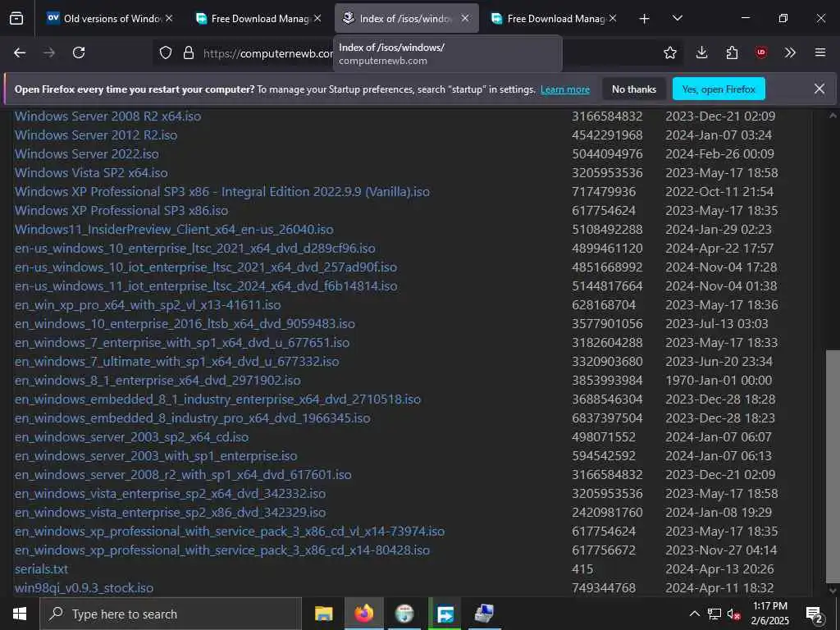Screen dimensions: 840x630
Task: Click the address bar URL field
Action: (x=268, y=53)
